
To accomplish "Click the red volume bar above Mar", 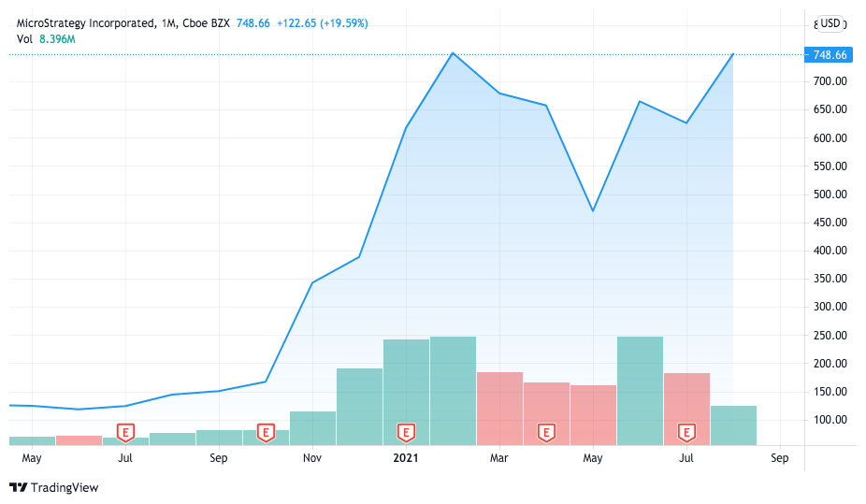I will point(499,407).
